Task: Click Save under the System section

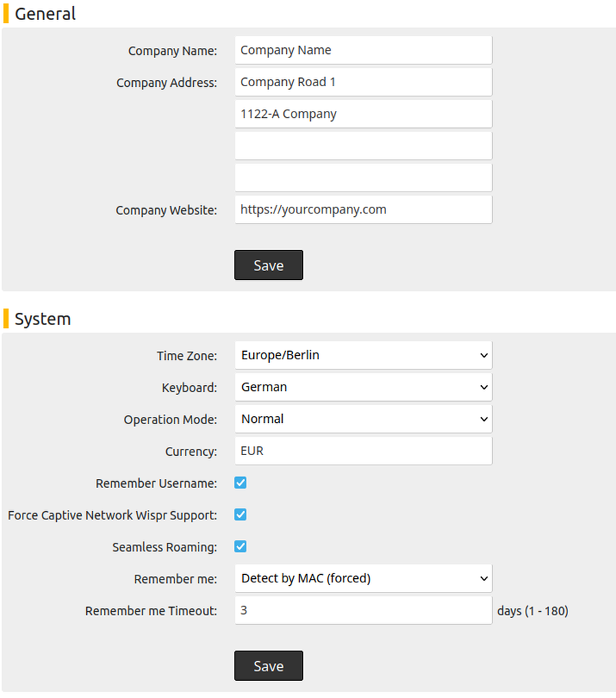Action: 268,665
